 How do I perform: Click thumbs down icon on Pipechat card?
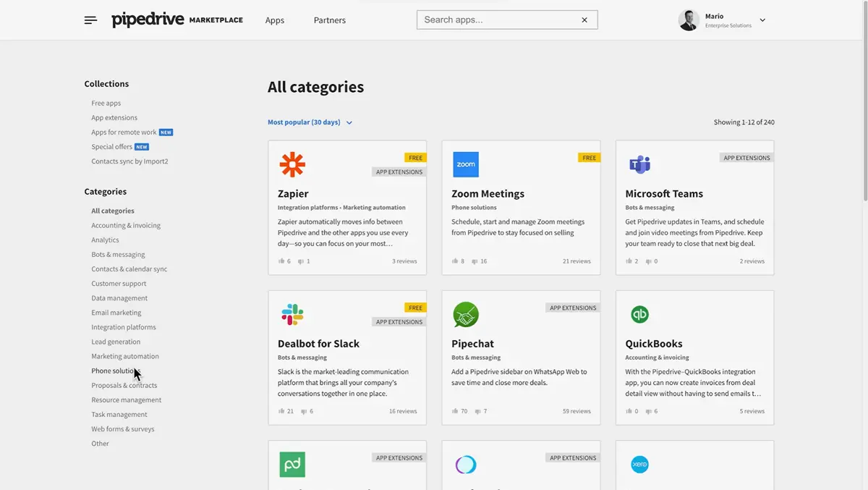pyautogui.click(x=477, y=411)
